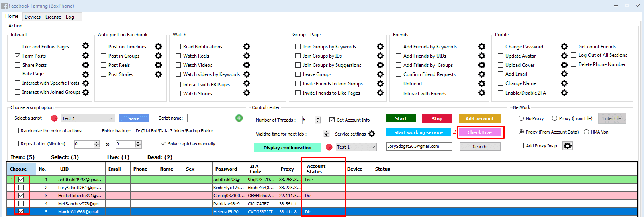This screenshot has height=217, width=644.
Task: Open settings gear for Read Notifications
Action: 247,47
